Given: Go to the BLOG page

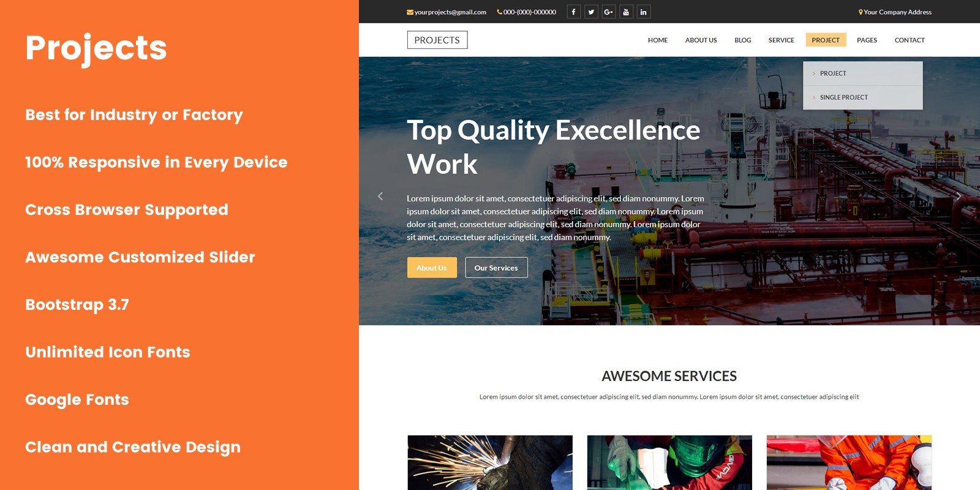Looking at the screenshot, I should 743,40.
